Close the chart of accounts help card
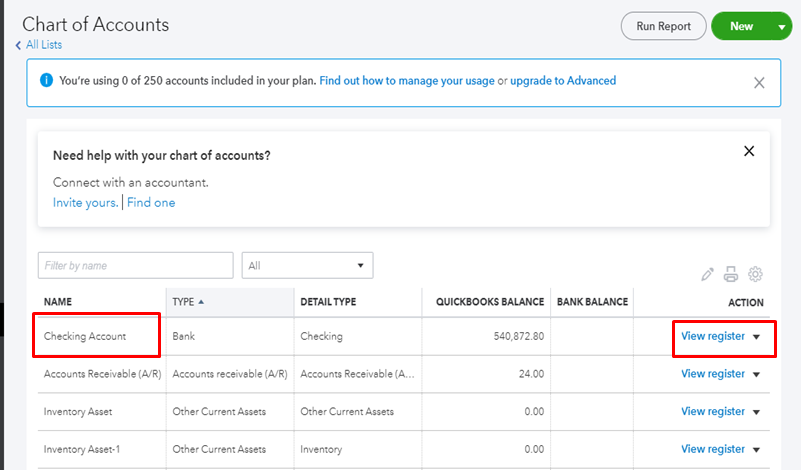801x470 pixels. pyautogui.click(x=749, y=152)
